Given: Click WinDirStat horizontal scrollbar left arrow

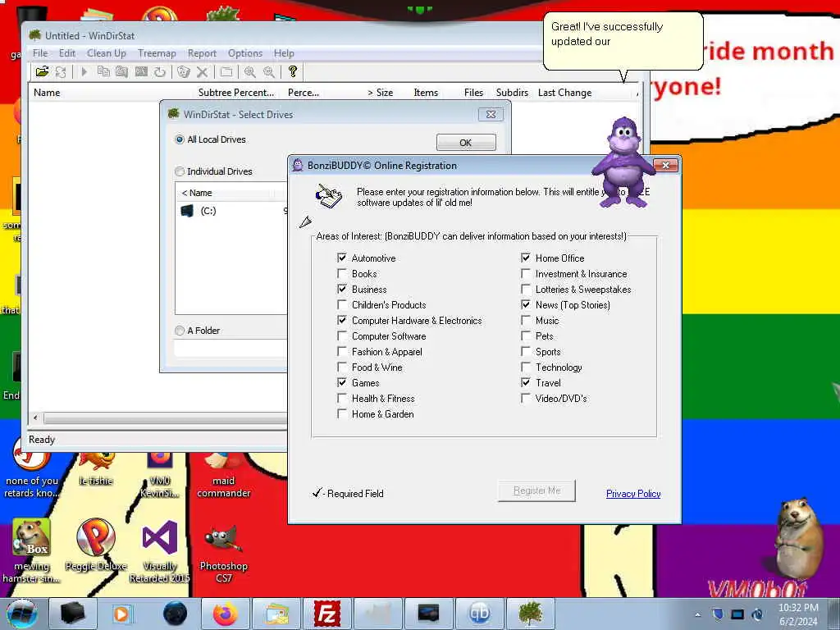Looking at the screenshot, I should click(36, 418).
